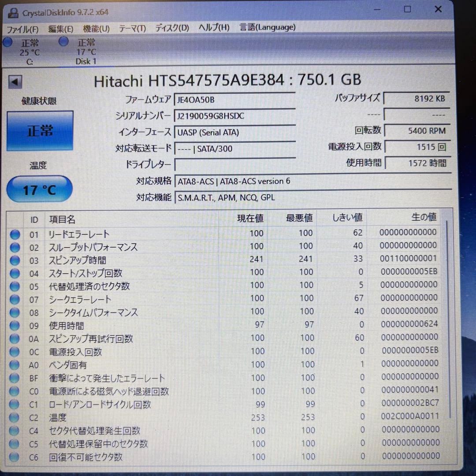The image size is (476, 476).
Task: Click the interface field UASP (Serial ATA)
Action: tap(234, 132)
